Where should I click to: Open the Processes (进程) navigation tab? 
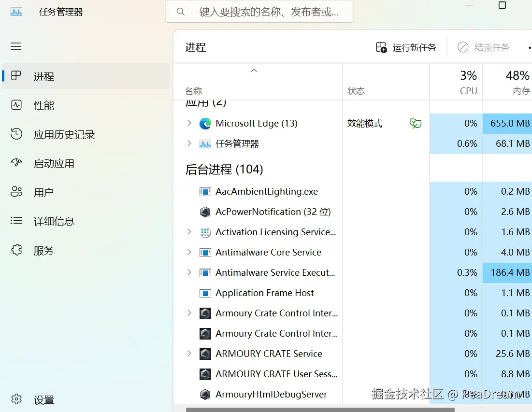[86, 76]
